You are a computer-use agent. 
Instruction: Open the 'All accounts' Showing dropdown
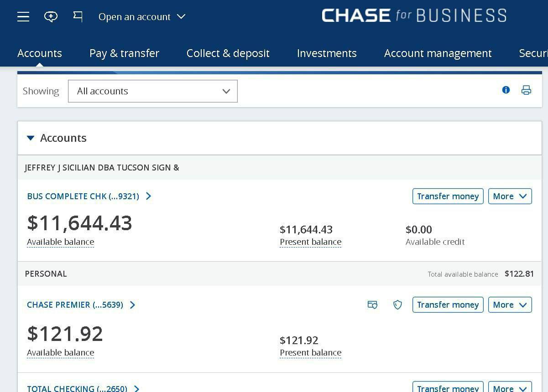tap(153, 91)
